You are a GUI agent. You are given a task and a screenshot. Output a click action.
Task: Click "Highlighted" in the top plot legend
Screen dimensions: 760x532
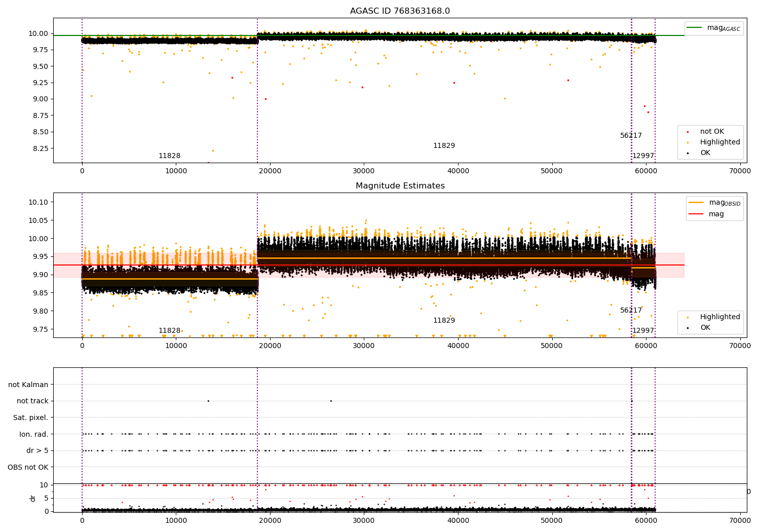[x=720, y=142]
